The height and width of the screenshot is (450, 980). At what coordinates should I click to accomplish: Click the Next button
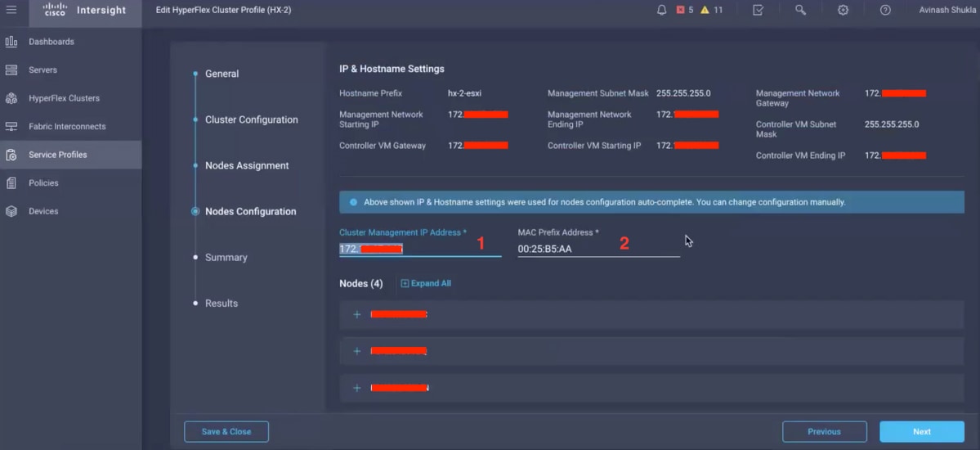click(922, 432)
